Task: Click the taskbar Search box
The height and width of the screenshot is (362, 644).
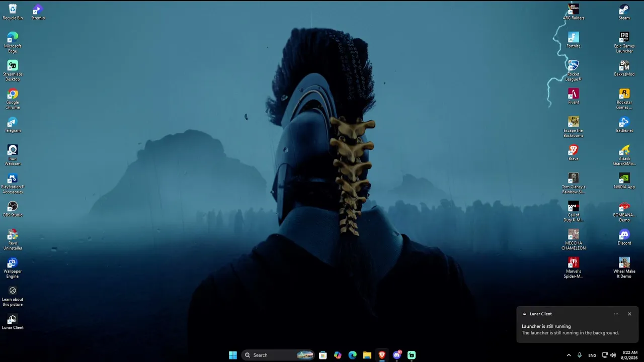Action: point(278,355)
